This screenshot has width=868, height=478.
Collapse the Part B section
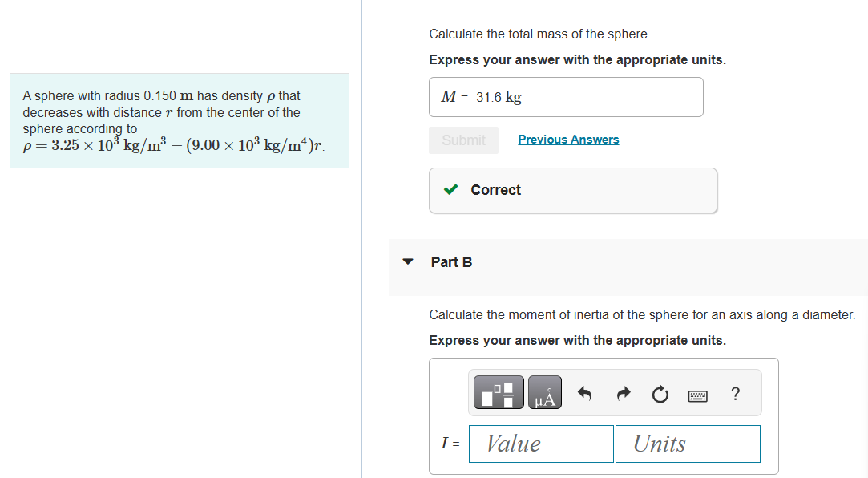tap(408, 261)
